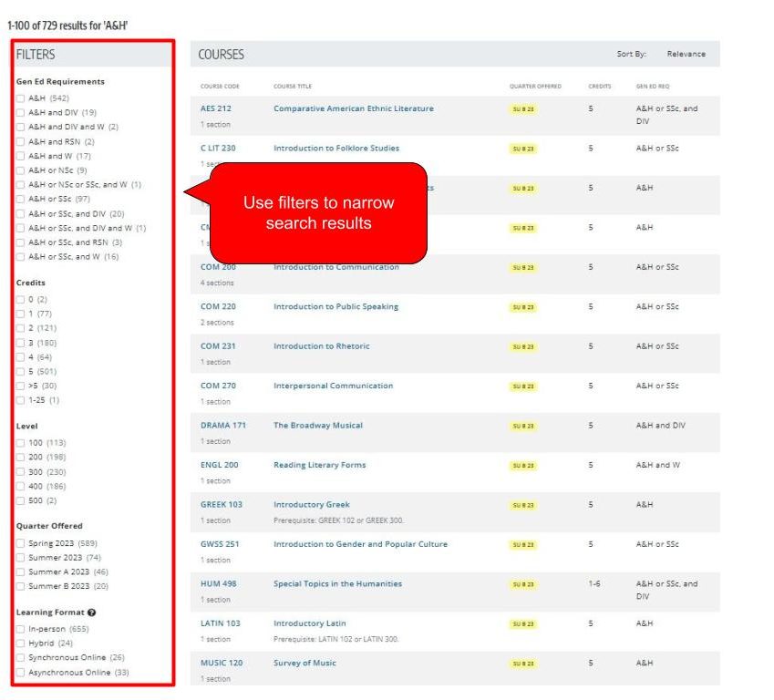The image size is (774, 700).
Task: Open the Learning Format help icon
Action: point(91,612)
